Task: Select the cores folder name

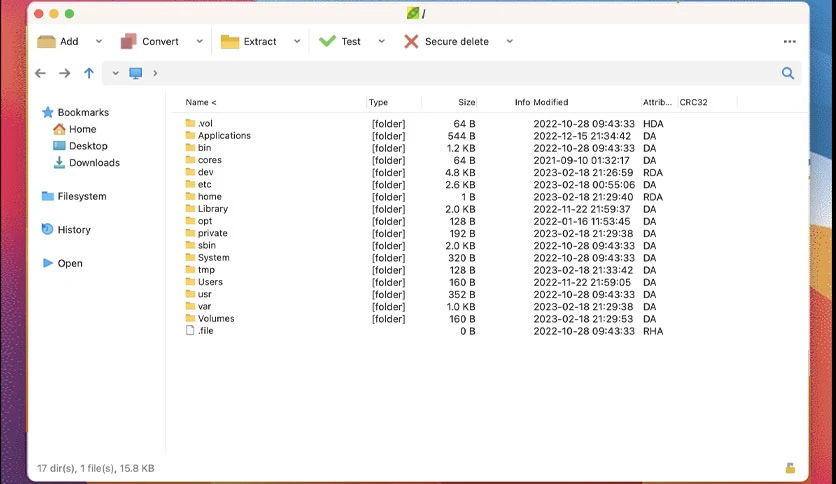Action: pyautogui.click(x=210, y=160)
